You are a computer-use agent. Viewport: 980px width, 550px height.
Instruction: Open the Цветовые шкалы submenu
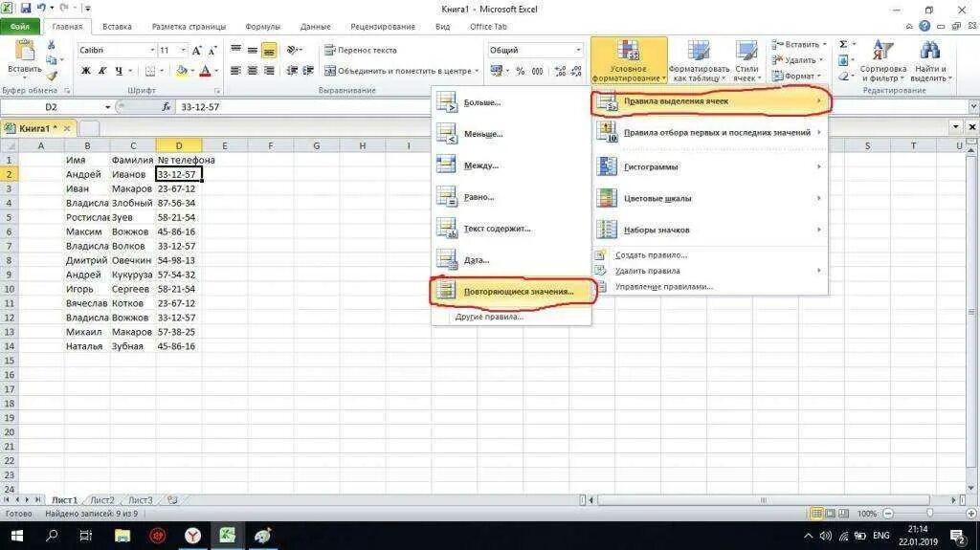click(x=711, y=198)
